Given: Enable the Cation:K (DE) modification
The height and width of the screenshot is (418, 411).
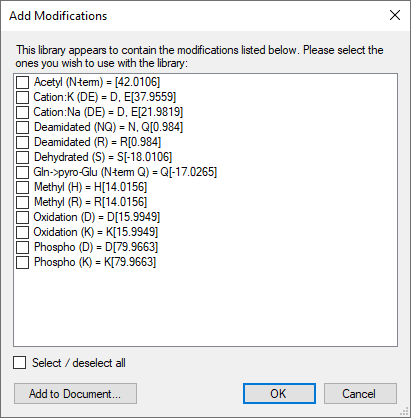Looking at the screenshot, I should point(22,97).
